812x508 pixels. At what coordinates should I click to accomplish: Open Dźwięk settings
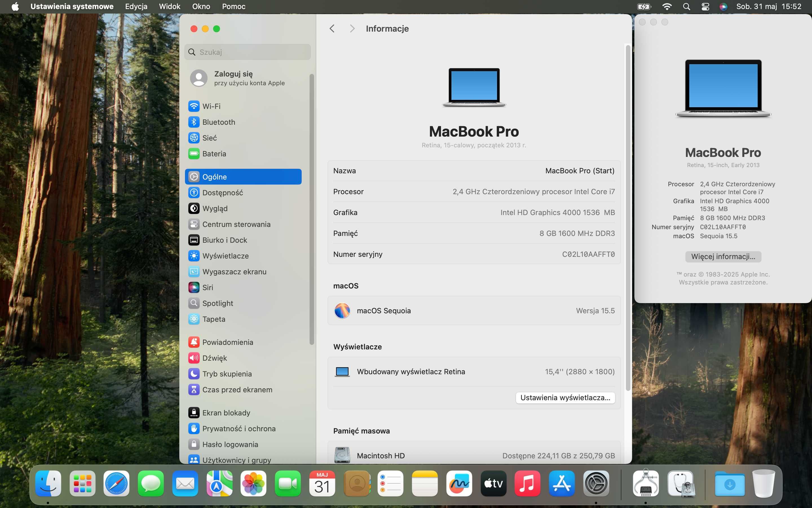pos(243,358)
